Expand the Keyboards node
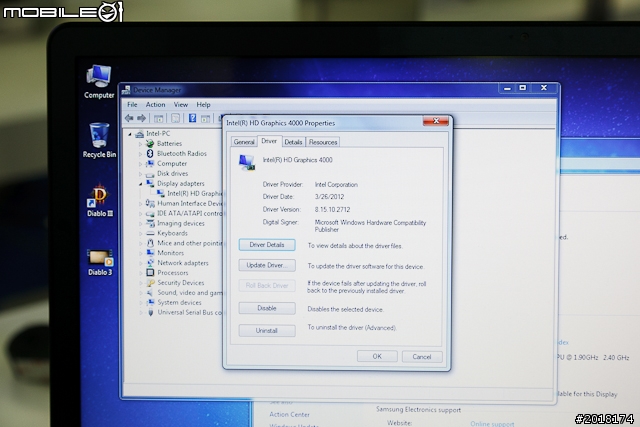Screen dimensions: 640x427 (x=140, y=234)
